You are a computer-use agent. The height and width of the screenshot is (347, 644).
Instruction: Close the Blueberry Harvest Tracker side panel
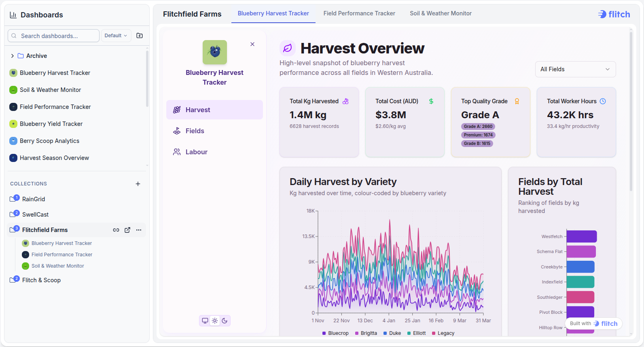(252, 44)
